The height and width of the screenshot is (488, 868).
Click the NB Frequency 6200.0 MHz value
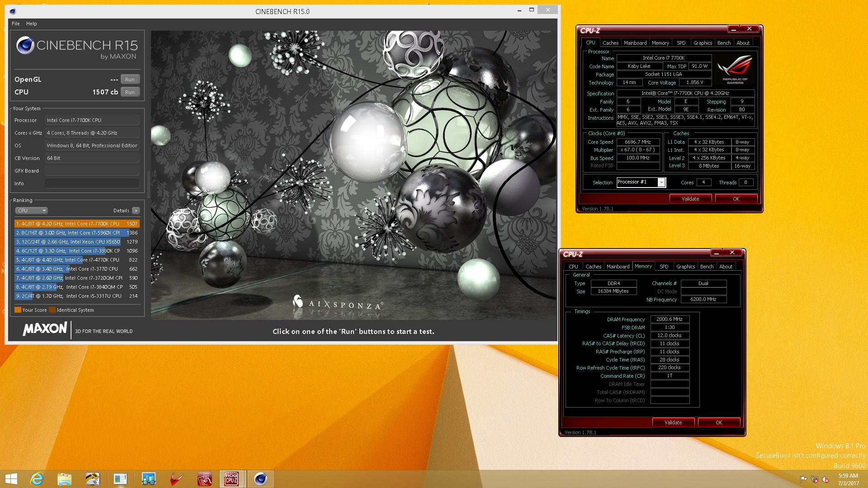coord(703,300)
